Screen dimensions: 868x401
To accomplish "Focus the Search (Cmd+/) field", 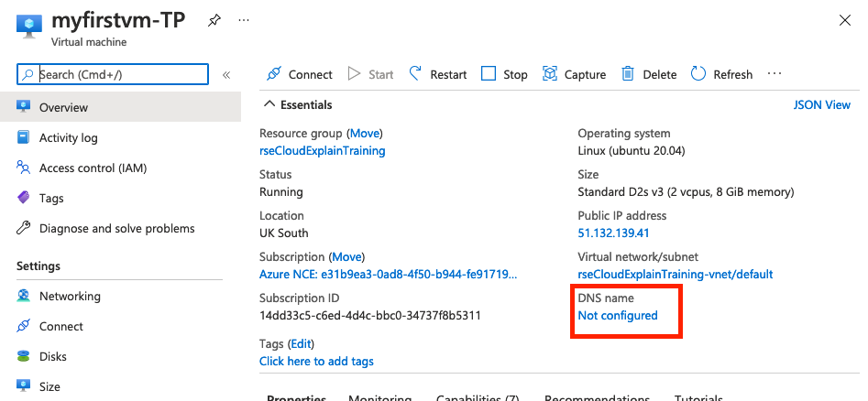I will point(113,74).
